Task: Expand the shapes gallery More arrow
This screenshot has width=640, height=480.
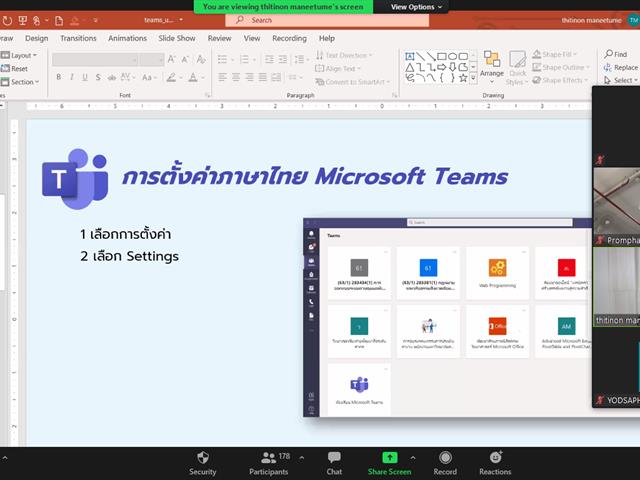Action: pos(473,78)
